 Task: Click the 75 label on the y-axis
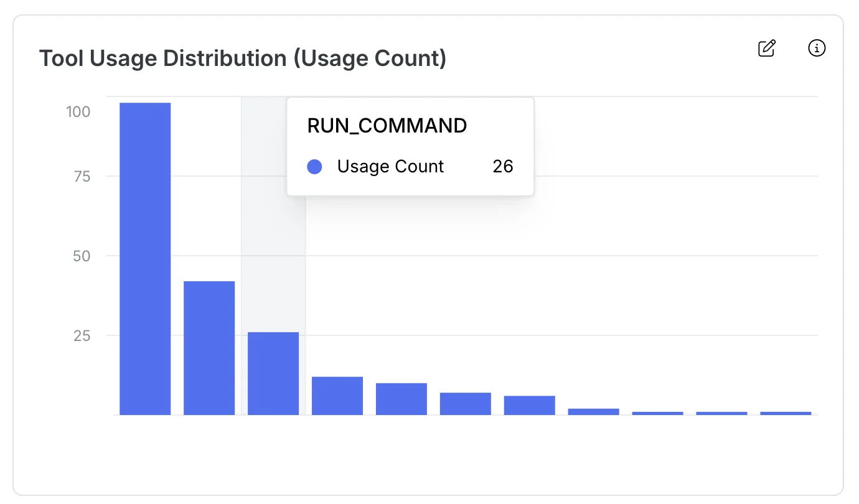point(82,176)
